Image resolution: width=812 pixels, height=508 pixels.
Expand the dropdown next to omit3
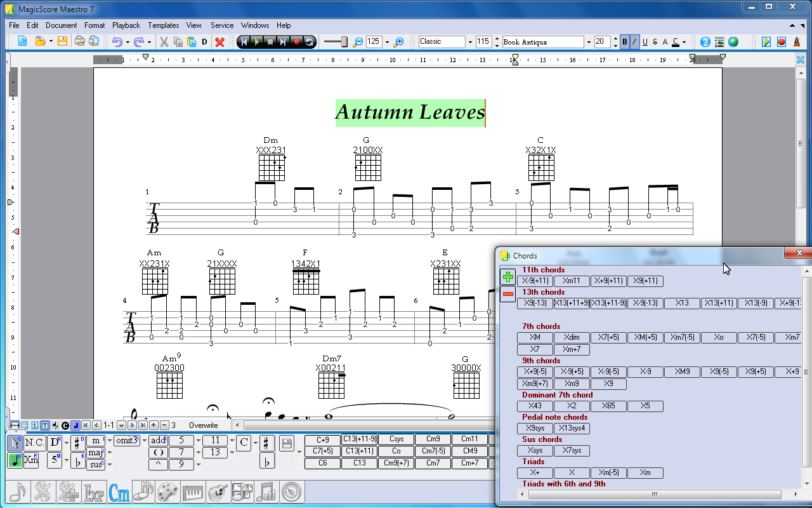pos(144,441)
